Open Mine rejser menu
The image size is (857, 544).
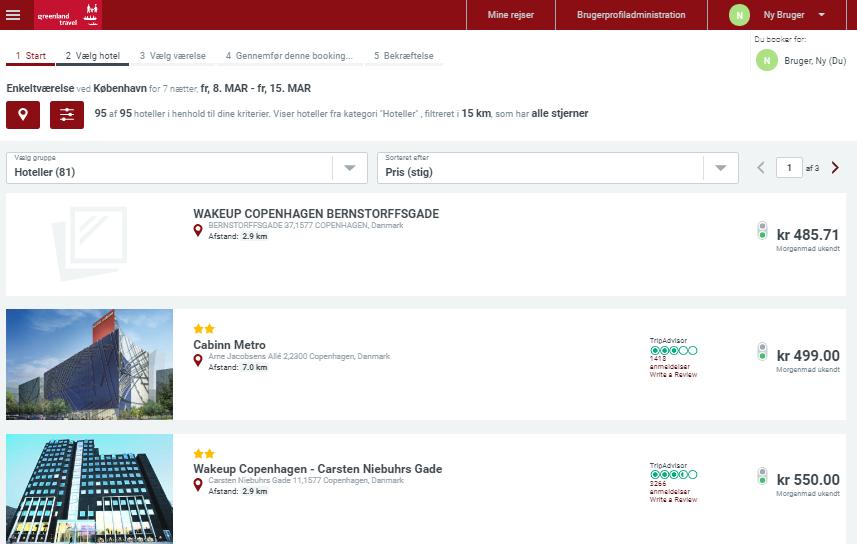(x=510, y=15)
